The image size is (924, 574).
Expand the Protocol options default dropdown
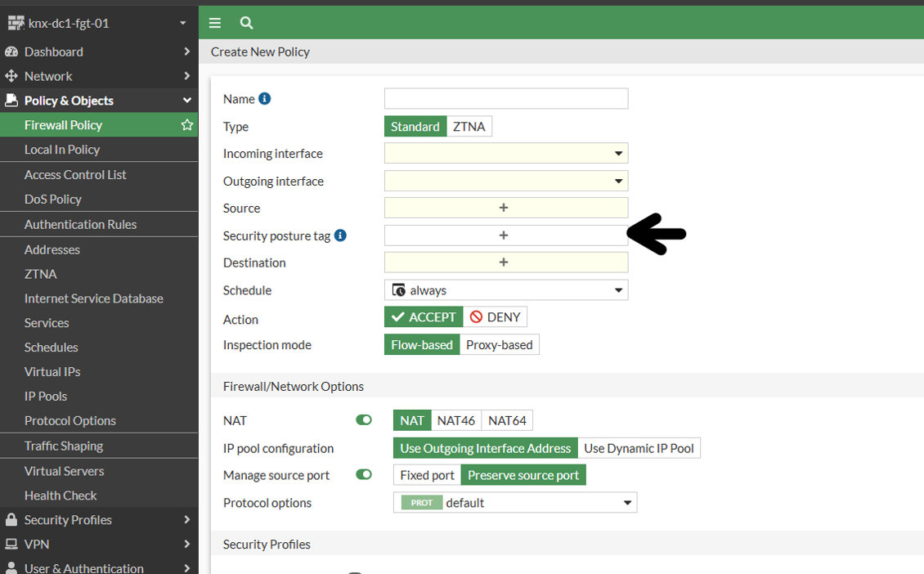pos(514,503)
